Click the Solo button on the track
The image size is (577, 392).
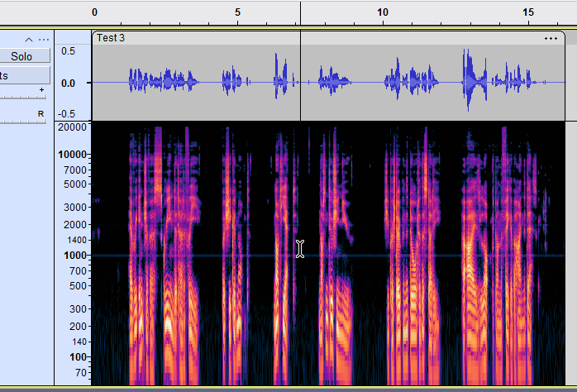(24, 56)
